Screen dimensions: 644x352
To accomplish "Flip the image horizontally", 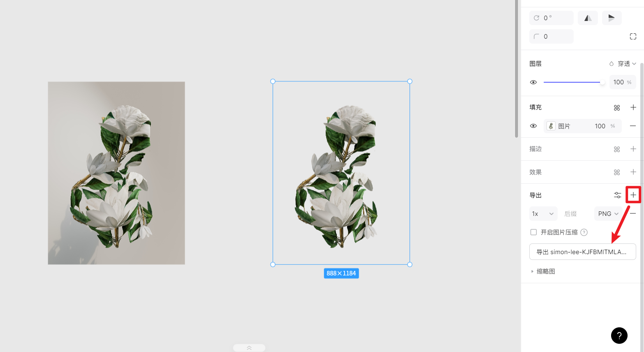I will (588, 18).
